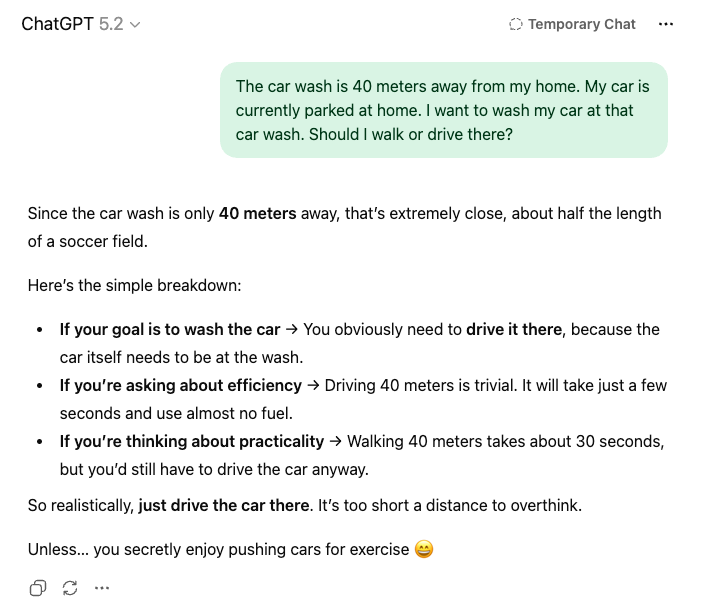Click the bold "drive it there" phrase
705x615 pixels.
514,329
